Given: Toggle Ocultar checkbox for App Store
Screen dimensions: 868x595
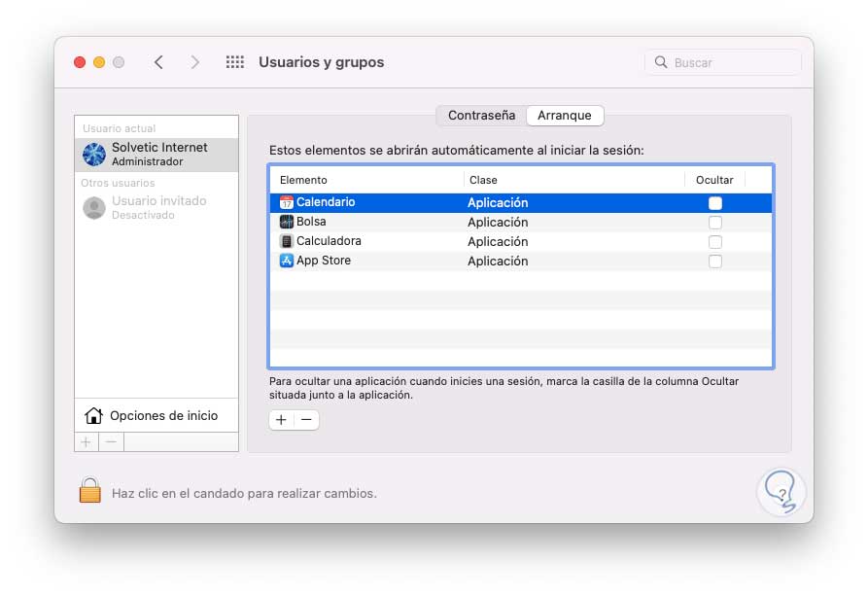Looking at the screenshot, I should pyautogui.click(x=715, y=262).
